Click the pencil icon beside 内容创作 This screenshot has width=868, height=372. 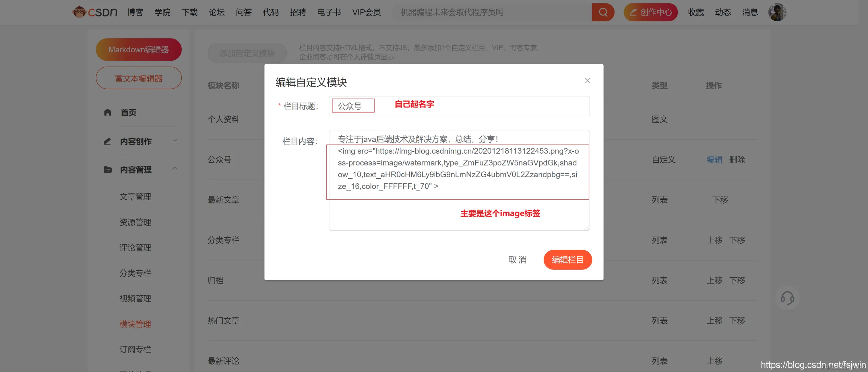point(107,141)
